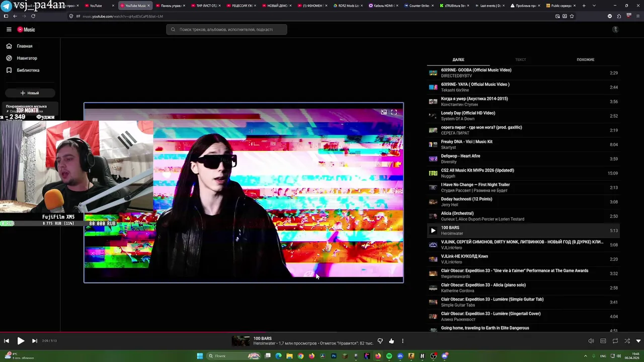Select Alicia (piano solo) track
Viewport: 644px width, 362px height.
pyautogui.click(x=523, y=288)
